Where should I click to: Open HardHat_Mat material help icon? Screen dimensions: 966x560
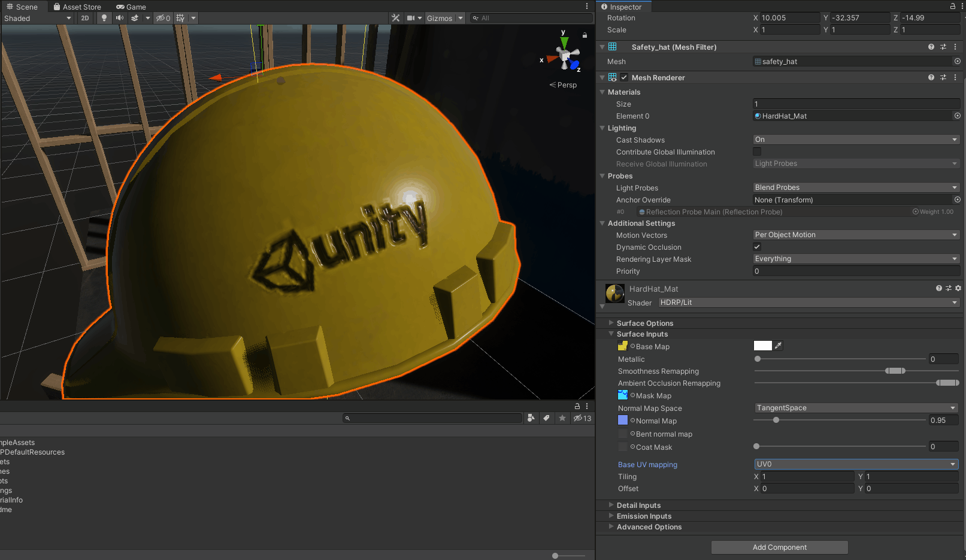pos(939,288)
